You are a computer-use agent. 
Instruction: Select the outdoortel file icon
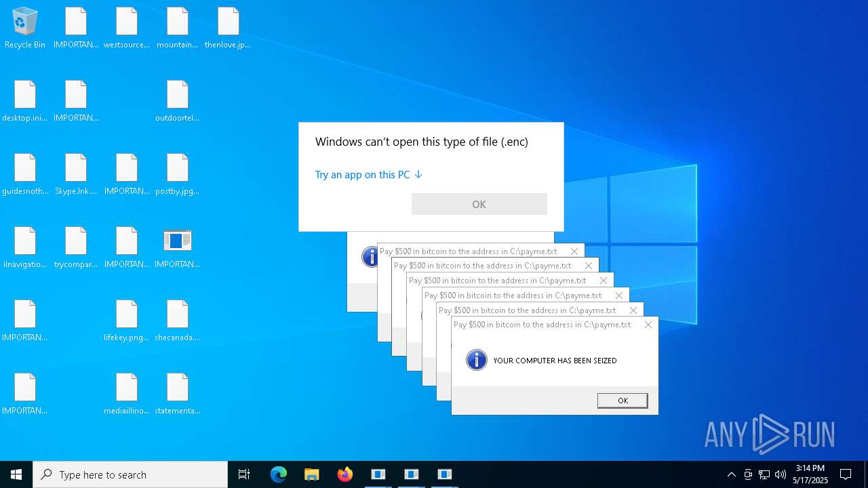point(178,101)
